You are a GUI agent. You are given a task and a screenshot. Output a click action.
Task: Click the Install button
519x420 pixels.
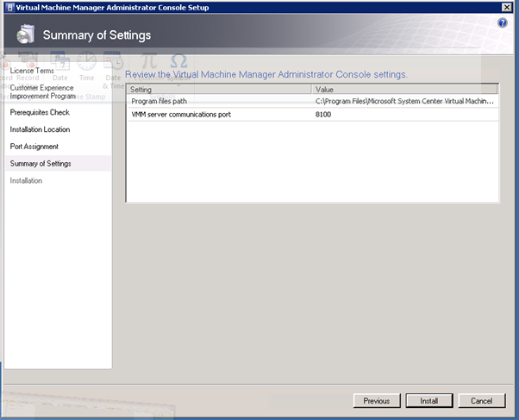[429, 401]
